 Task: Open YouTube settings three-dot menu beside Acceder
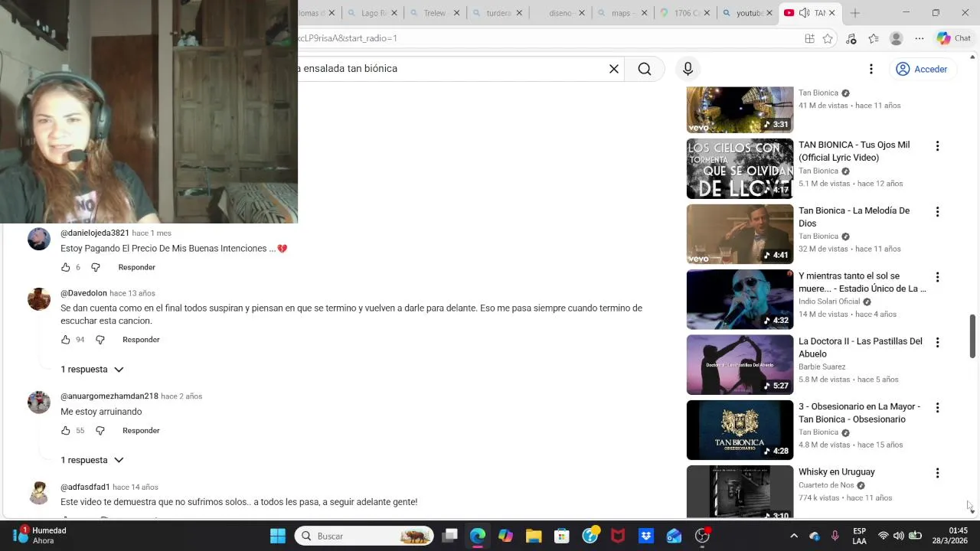point(871,69)
